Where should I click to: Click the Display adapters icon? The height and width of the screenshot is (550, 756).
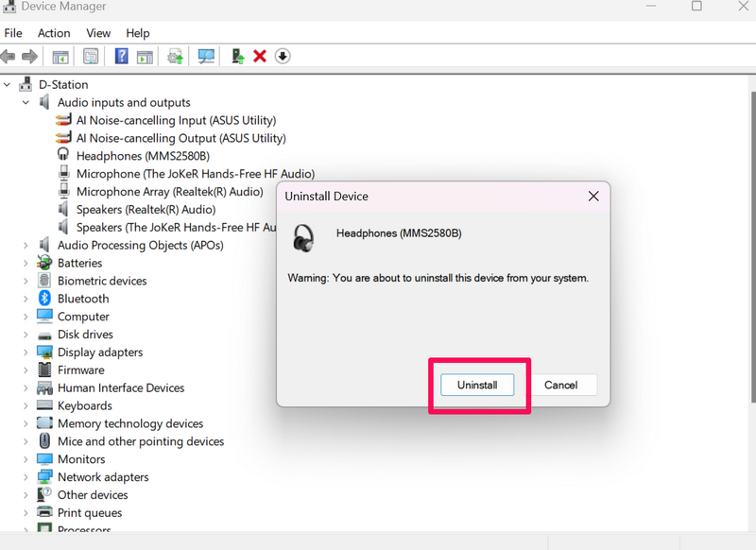tap(44, 352)
